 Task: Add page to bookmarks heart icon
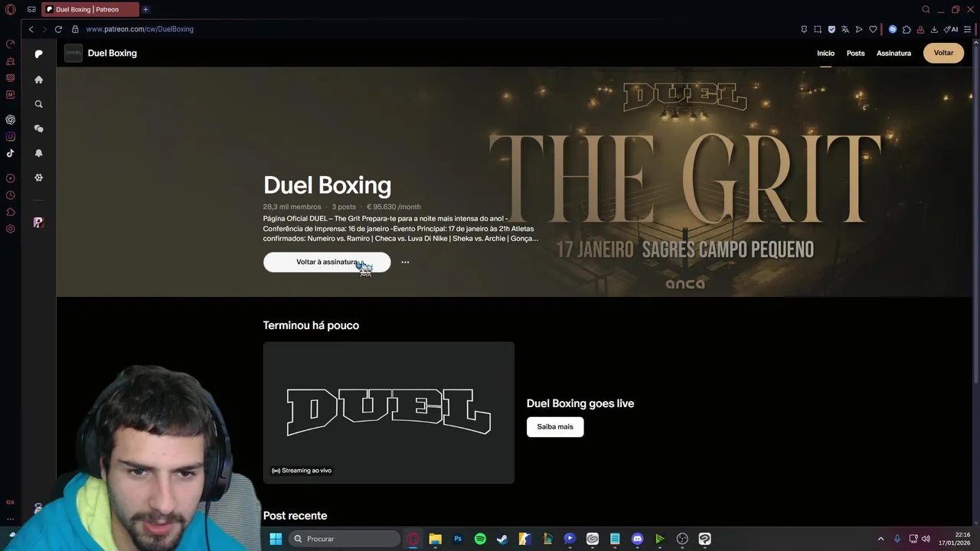tap(873, 29)
